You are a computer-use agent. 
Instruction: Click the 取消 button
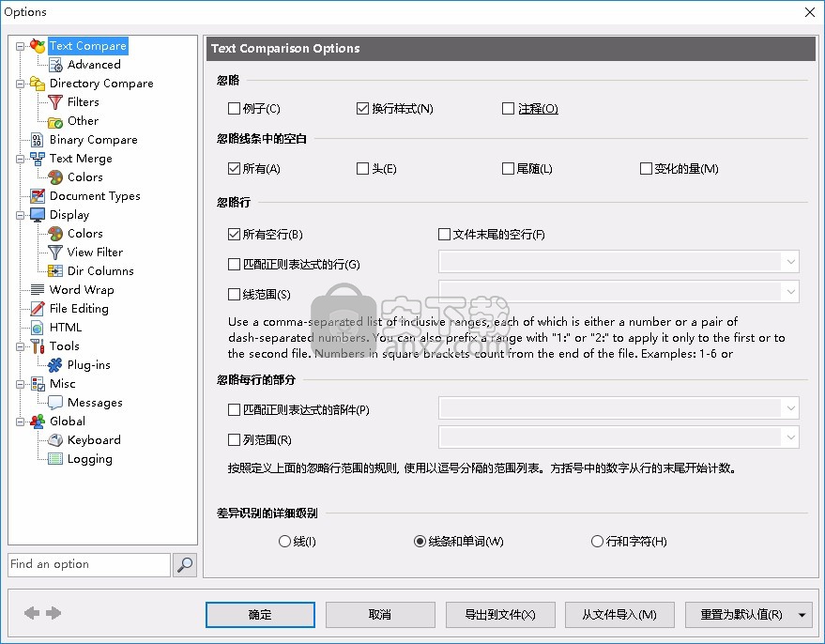click(380, 615)
